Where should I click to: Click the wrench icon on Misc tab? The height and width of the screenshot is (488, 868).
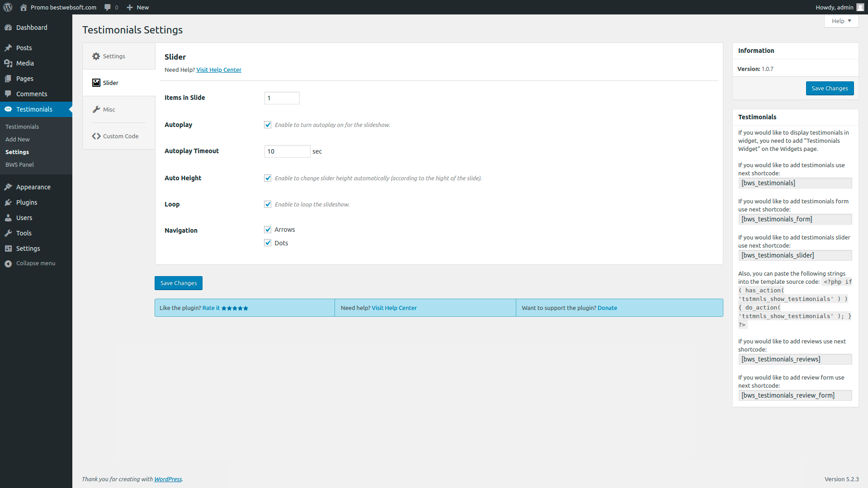[96, 109]
